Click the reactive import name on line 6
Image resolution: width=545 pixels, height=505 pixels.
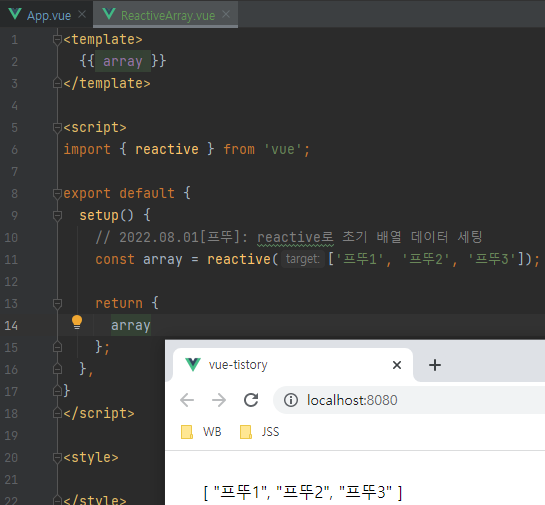(167, 149)
